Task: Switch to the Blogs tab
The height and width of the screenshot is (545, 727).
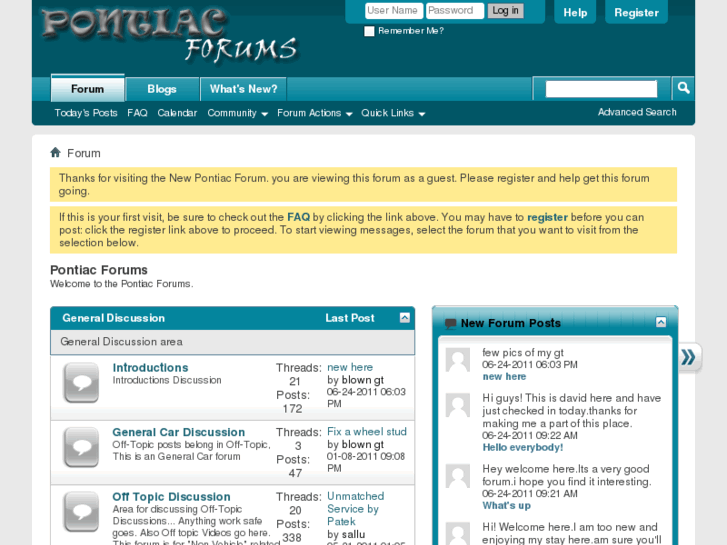Action: point(162,89)
